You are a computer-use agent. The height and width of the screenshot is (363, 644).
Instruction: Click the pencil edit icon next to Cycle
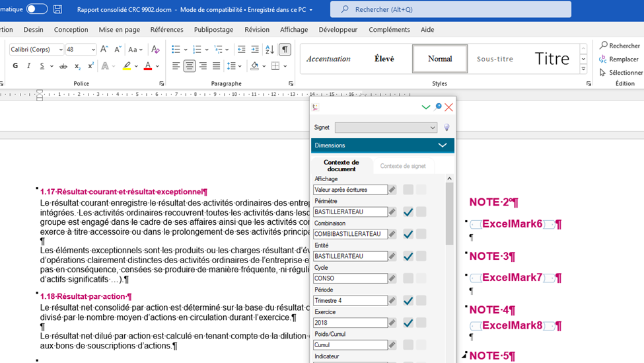pos(392,278)
